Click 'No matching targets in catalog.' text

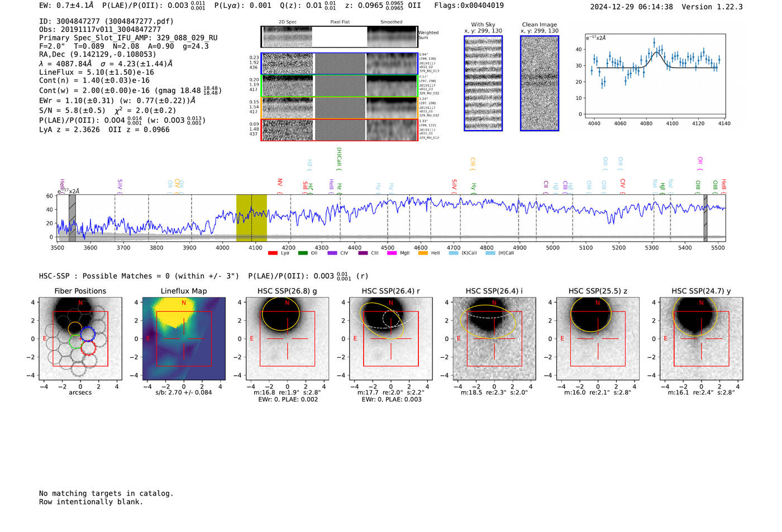point(106,493)
